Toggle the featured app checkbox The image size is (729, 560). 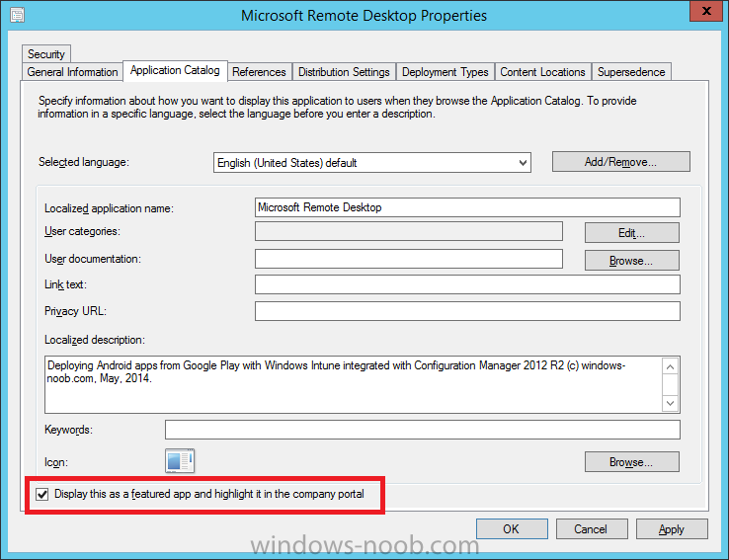click(42, 494)
